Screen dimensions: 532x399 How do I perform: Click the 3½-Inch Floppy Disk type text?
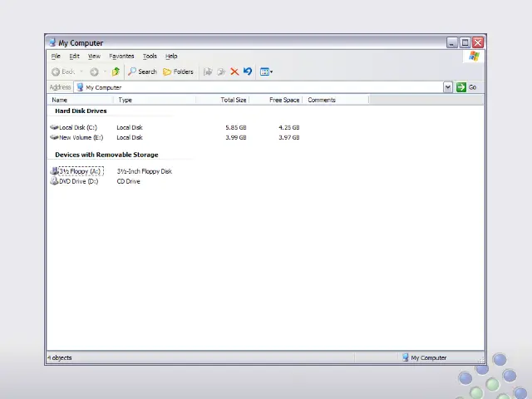click(145, 171)
